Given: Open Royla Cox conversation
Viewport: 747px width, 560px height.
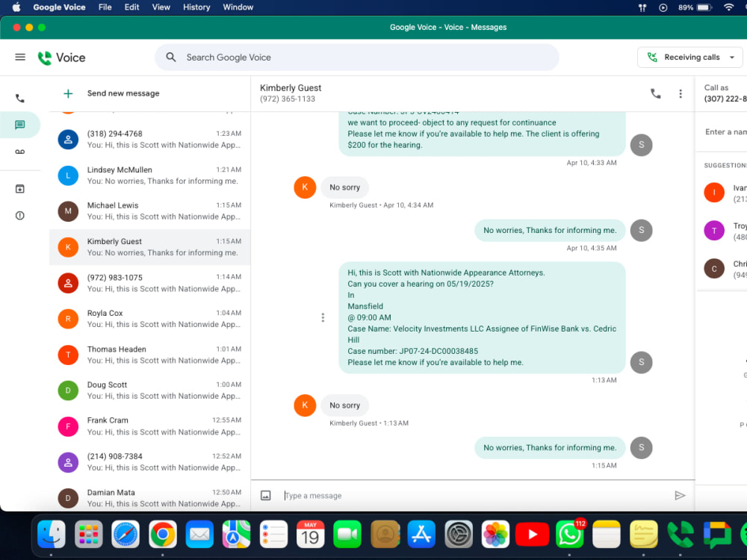Looking at the screenshot, I should tap(149, 319).
